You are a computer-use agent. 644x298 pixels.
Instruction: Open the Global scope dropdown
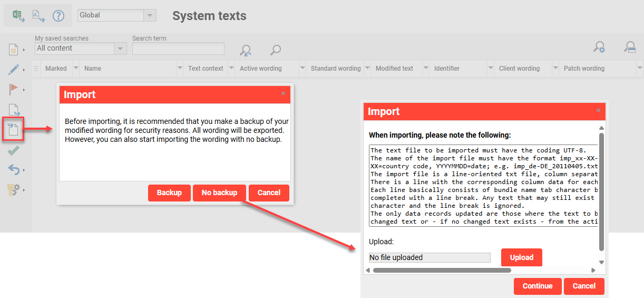150,15
